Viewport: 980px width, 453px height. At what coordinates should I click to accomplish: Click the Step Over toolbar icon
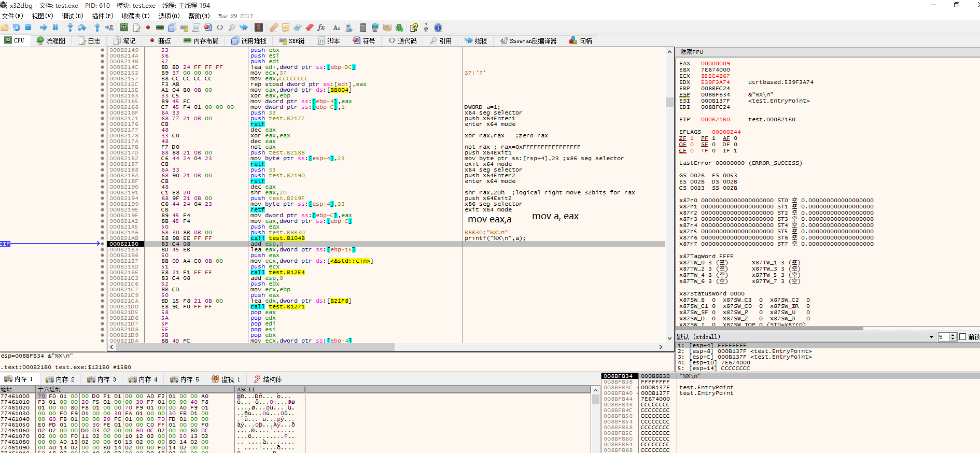pyautogui.click(x=82, y=27)
